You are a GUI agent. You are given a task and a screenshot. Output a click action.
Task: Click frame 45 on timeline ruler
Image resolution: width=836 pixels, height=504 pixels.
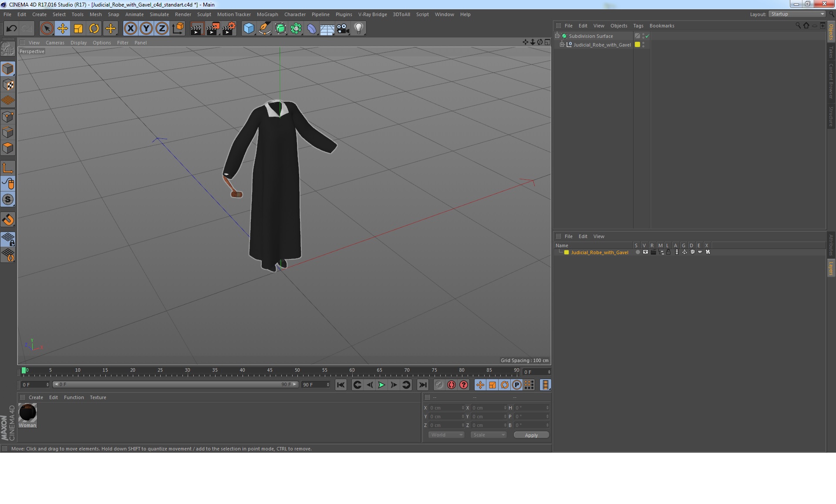point(270,370)
